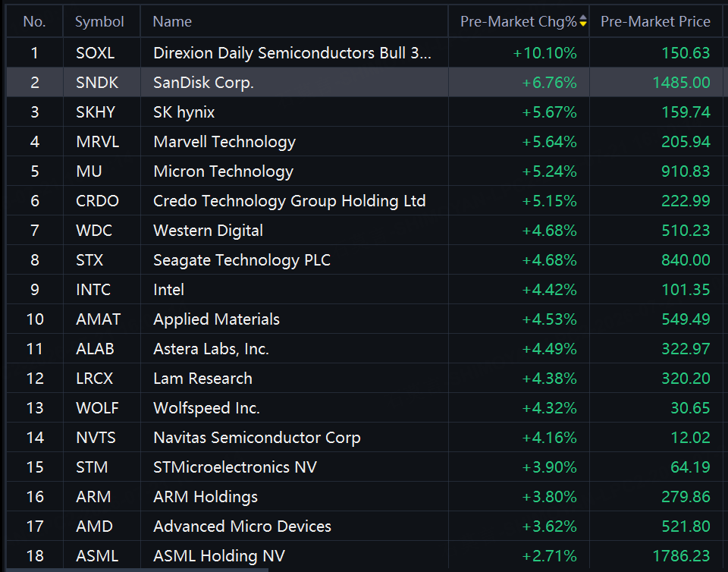Open ARM Holdings row
Screen dimensions: 728x572
tap(365, 497)
